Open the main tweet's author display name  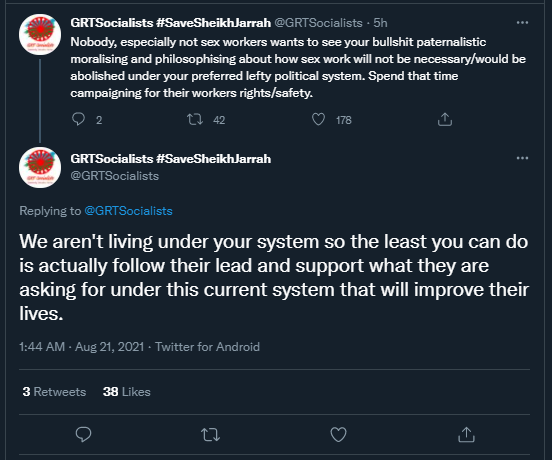click(171, 159)
